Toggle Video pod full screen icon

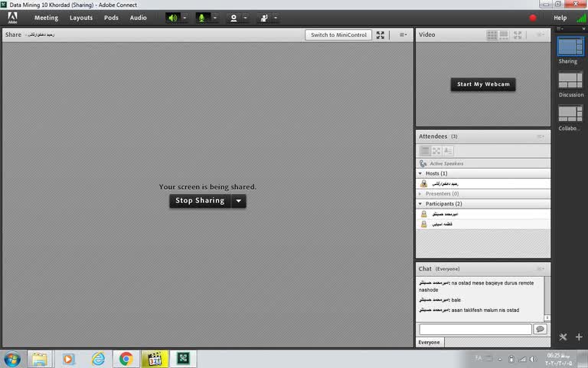pyautogui.click(x=518, y=35)
